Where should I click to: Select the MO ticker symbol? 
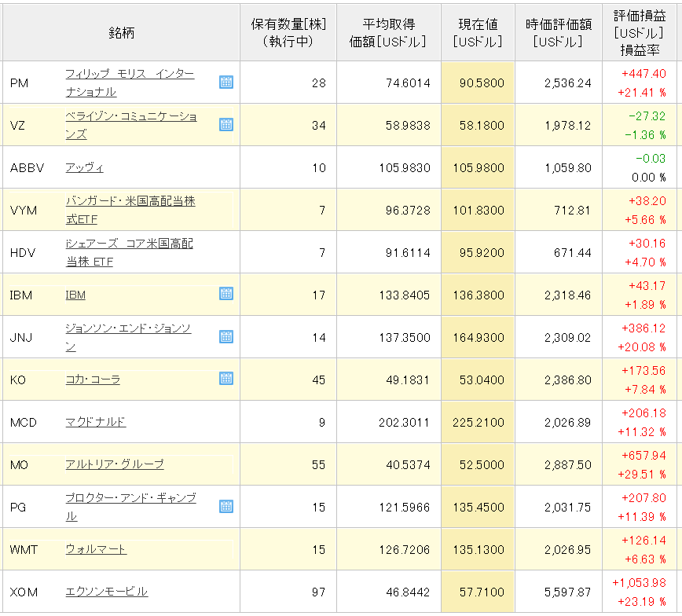[19, 465]
